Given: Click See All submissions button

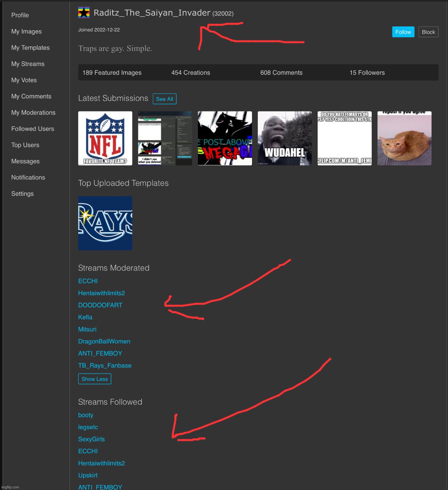Looking at the screenshot, I should (164, 99).
